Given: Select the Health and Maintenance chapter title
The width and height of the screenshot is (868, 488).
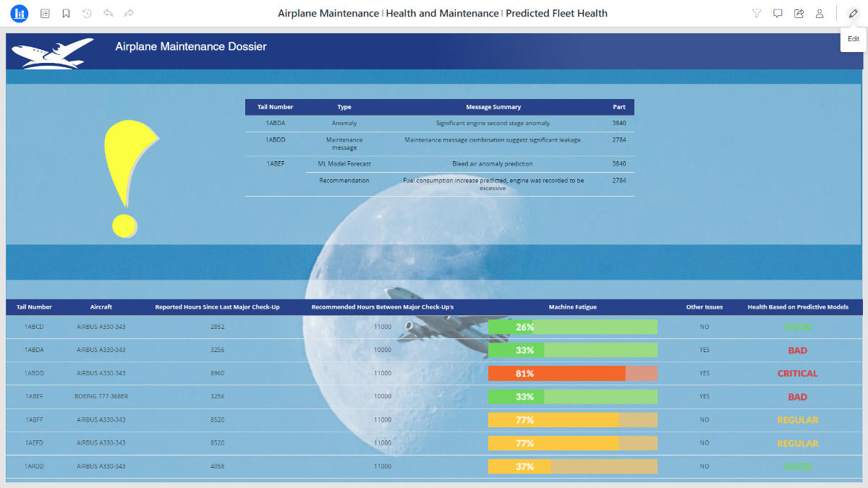Looking at the screenshot, I should click(442, 13).
